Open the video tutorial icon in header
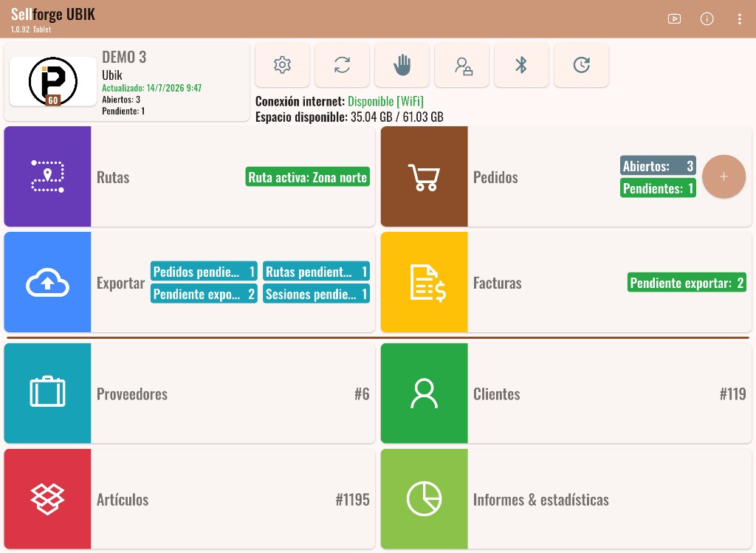 [x=674, y=18]
